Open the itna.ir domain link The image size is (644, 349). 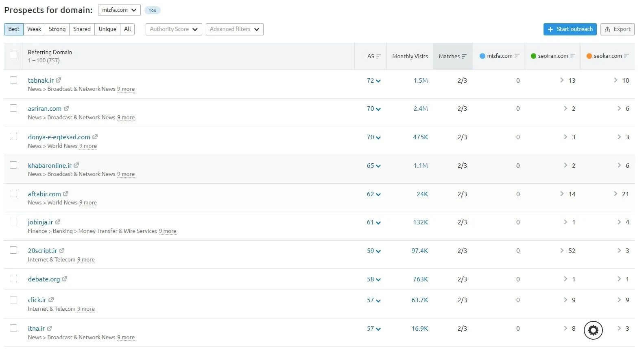pos(36,328)
